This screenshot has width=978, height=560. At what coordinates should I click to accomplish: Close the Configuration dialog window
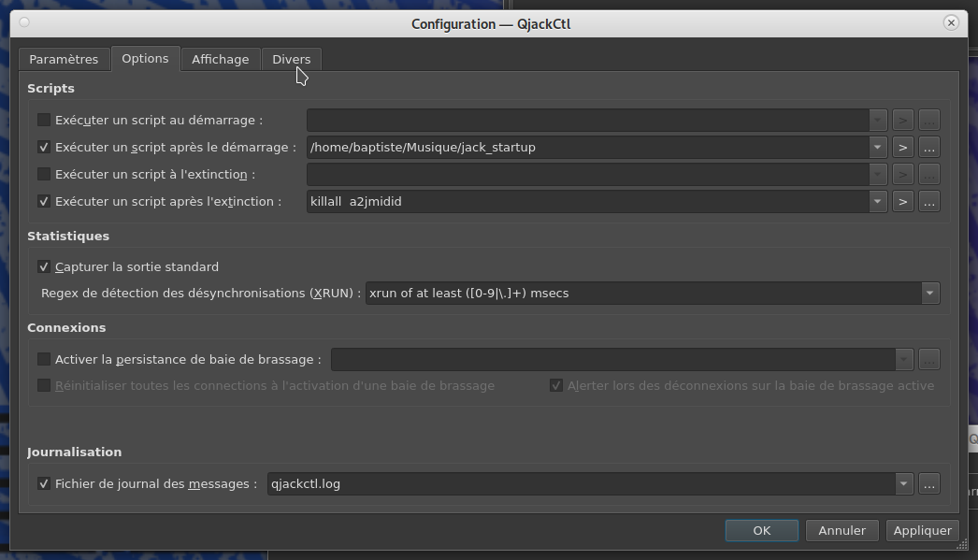[951, 23]
